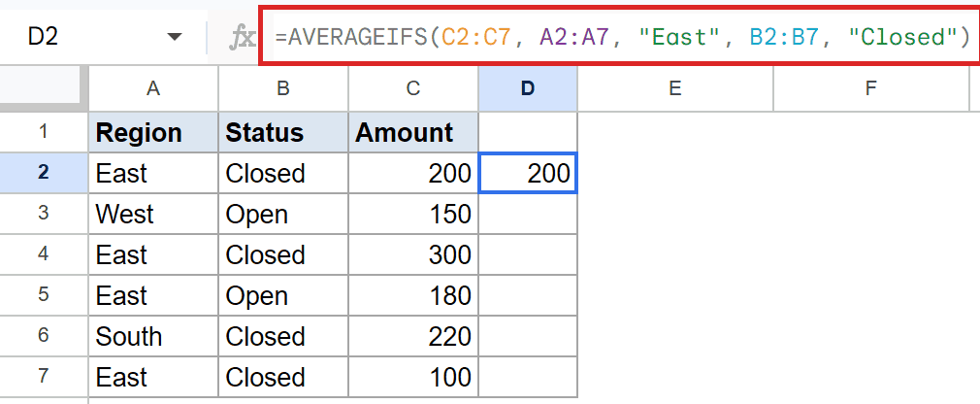Select the South region cell
980x404 pixels.
click(x=153, y=336)
